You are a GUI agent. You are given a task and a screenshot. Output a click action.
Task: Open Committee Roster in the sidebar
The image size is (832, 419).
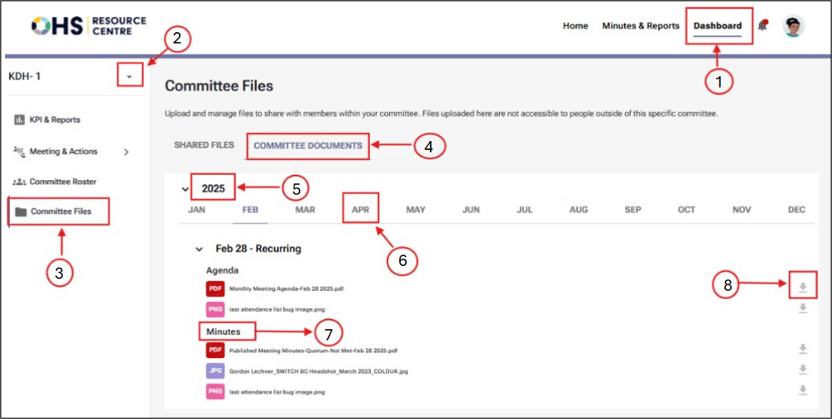tap(63, 182)
